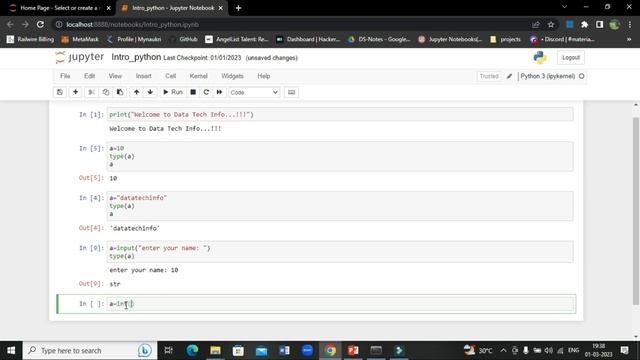Open the command palette keyboard icon
640x360 pixels.
[291, 92]
